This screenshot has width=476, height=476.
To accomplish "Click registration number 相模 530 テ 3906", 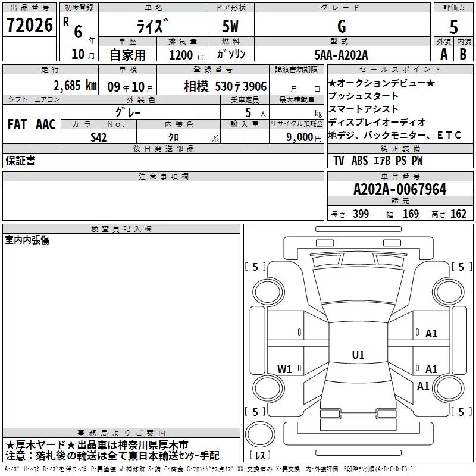I will 226,86.
